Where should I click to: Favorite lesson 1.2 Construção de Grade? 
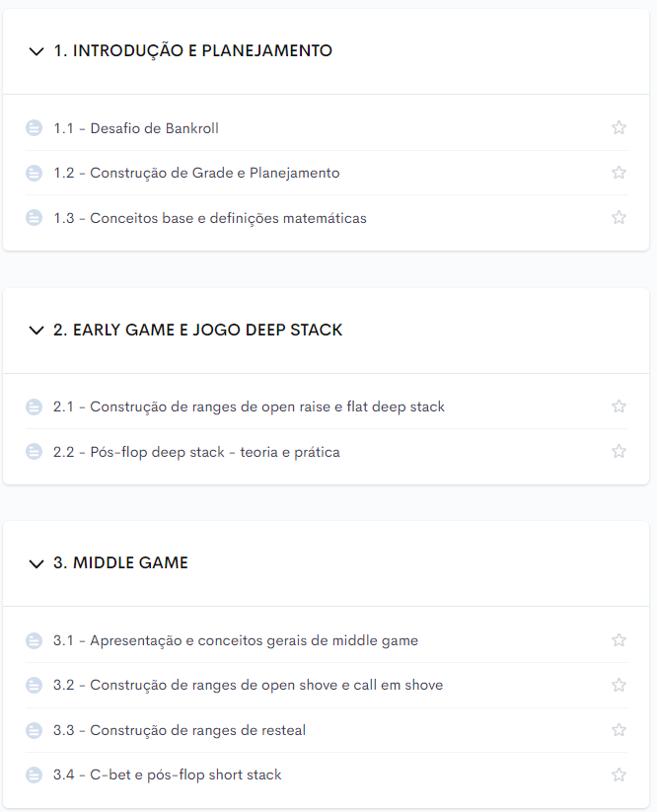click(619, 173)
